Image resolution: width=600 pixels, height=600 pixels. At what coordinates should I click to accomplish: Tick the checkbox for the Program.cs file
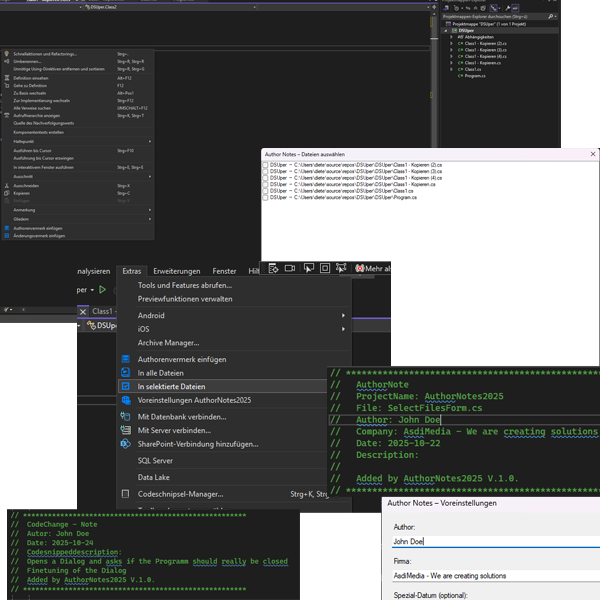pyautogui.click(x=265, y=198)
